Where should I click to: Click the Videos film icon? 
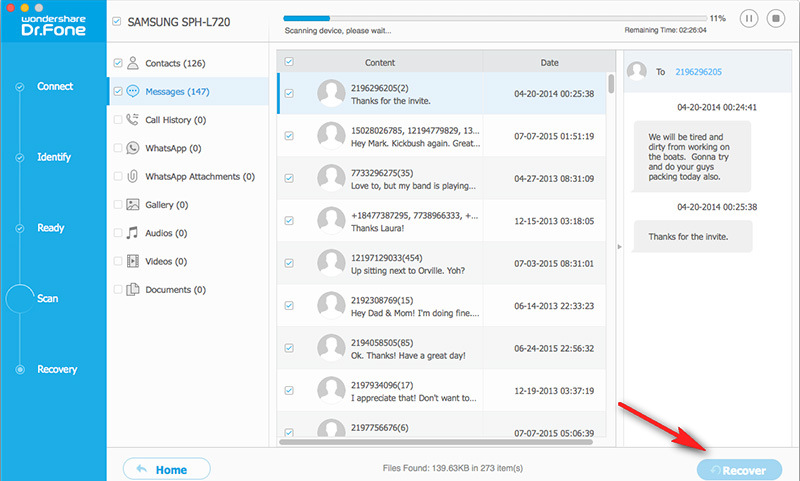click(133, 261)
